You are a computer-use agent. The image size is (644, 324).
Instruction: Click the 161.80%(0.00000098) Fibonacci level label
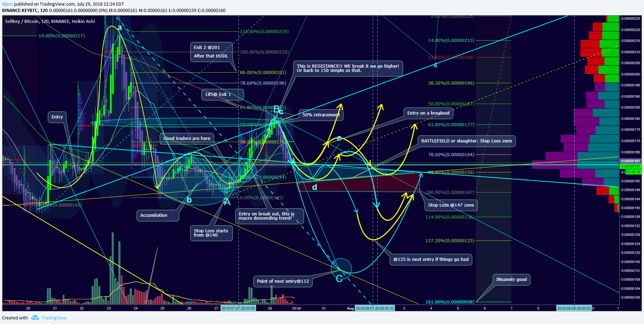point(450,302)
